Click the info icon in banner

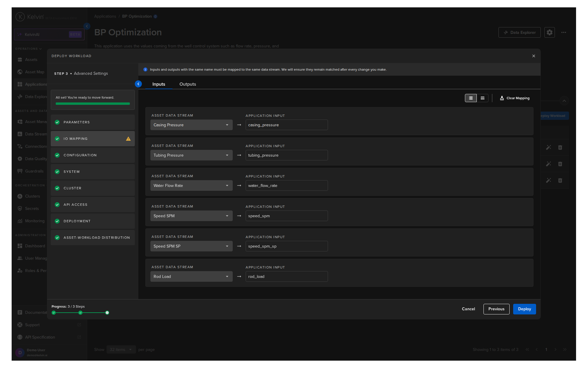click(x=145, y=70)
